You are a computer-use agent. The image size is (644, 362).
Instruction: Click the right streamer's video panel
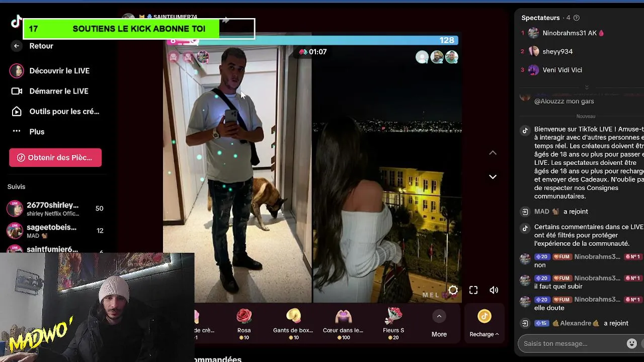386,174
